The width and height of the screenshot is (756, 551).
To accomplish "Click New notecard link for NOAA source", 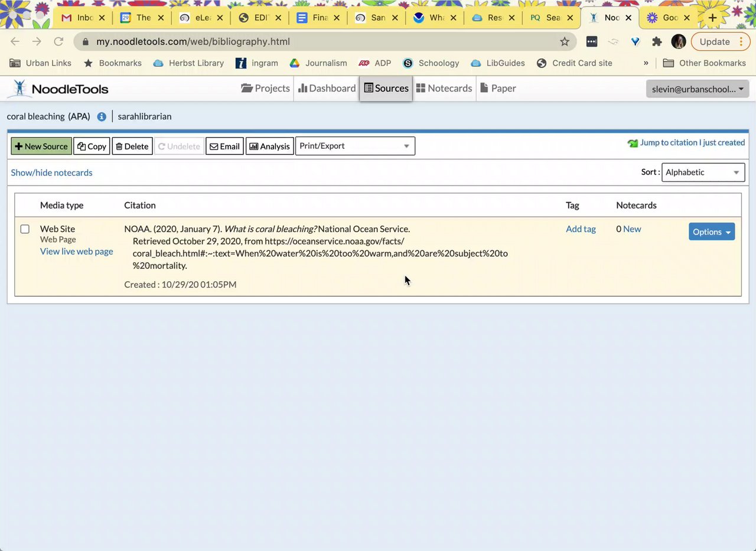I will point(632,229).
